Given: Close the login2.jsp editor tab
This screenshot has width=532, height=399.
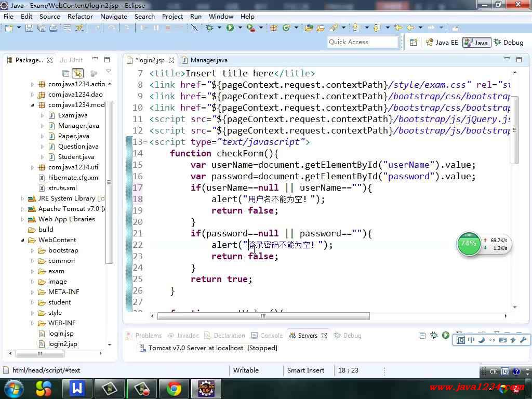Looking at the screenshot, I should tap(171, 60).
